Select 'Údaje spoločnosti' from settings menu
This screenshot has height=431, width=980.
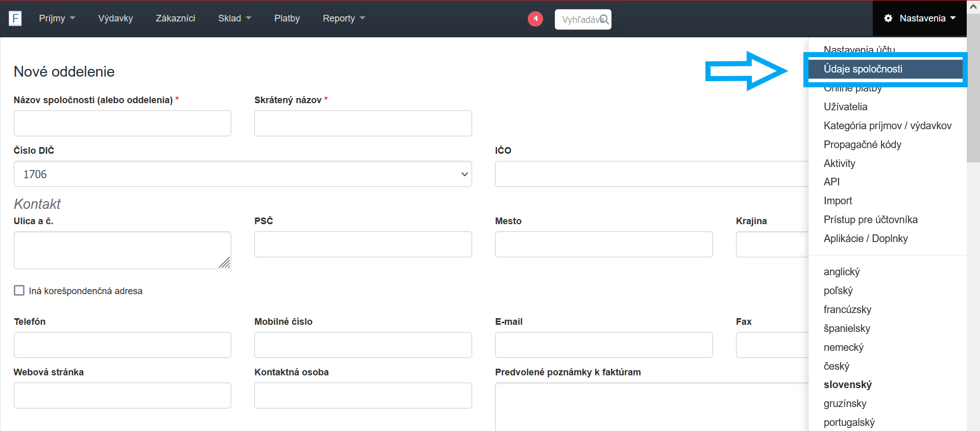(863, 69)
